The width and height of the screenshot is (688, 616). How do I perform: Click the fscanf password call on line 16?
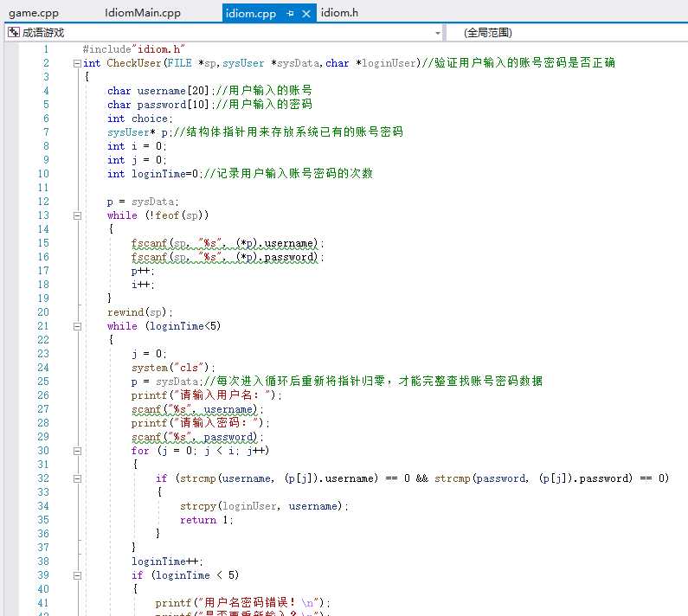pos(228,257)
